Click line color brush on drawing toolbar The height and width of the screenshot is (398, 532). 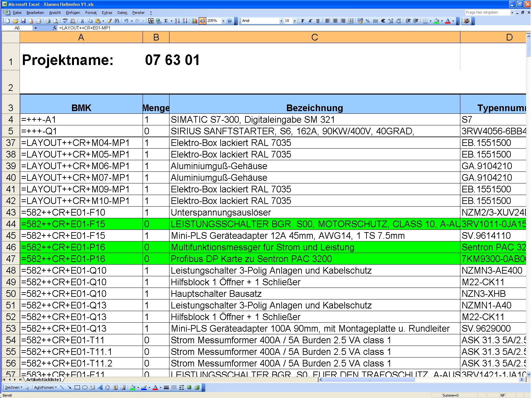click(x=144, y=387)
